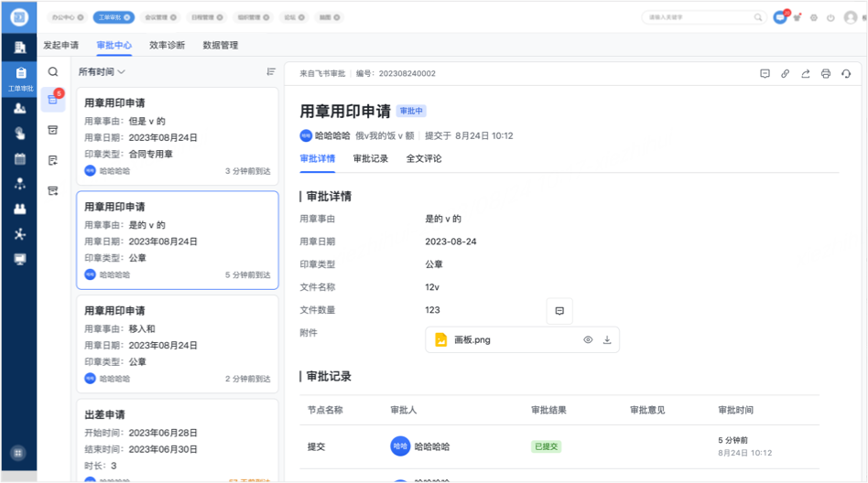Copy link using the chain link icon

pyautogui.click(x=785, y=74)
